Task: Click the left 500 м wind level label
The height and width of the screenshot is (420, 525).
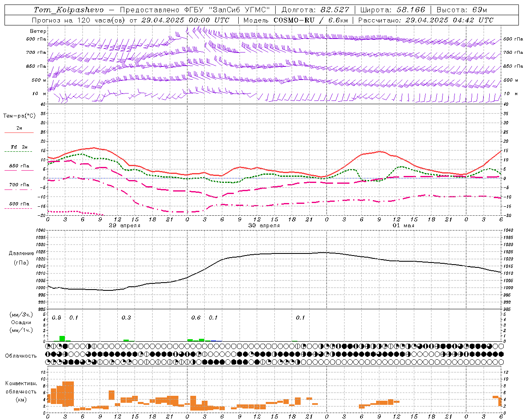Action: tap(39, 80)
